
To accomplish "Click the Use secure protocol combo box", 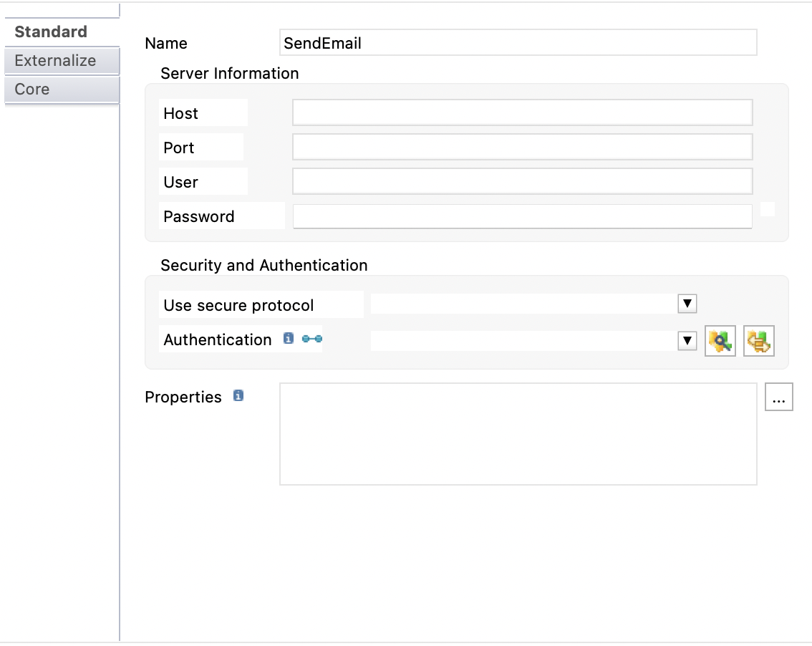I will point(523,303).
